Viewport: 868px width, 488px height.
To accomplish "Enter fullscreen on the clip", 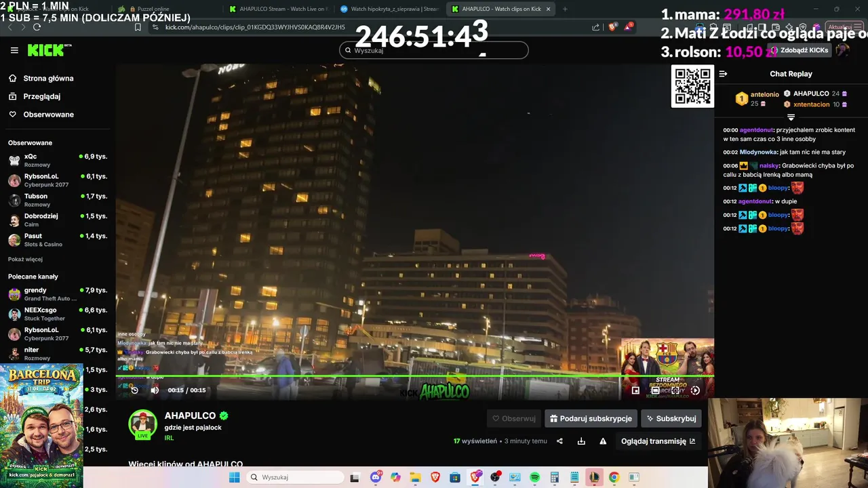I will (675, 390).
